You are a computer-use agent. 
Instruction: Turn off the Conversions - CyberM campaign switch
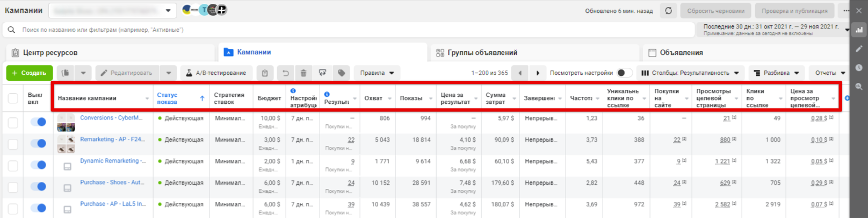point(38,122)
